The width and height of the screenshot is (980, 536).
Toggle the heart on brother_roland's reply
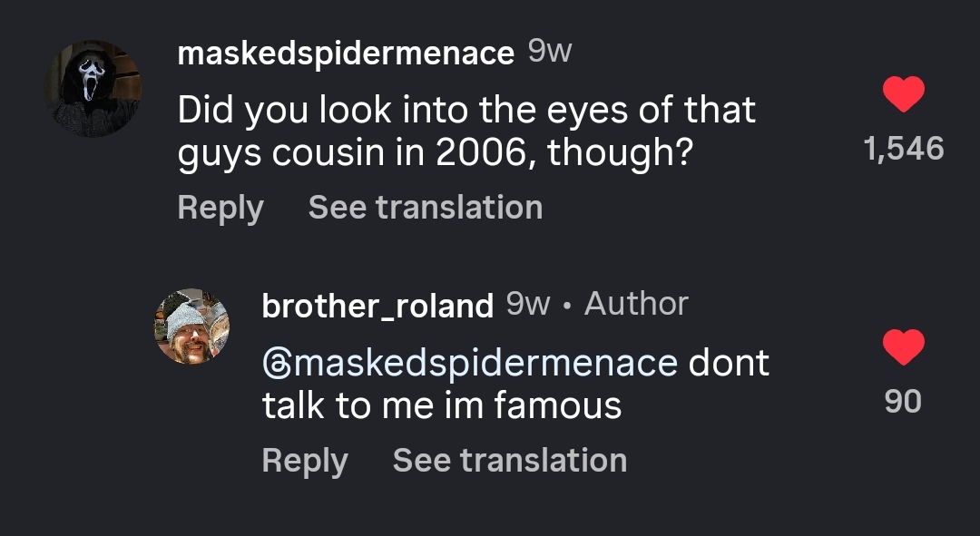point(904,348)
